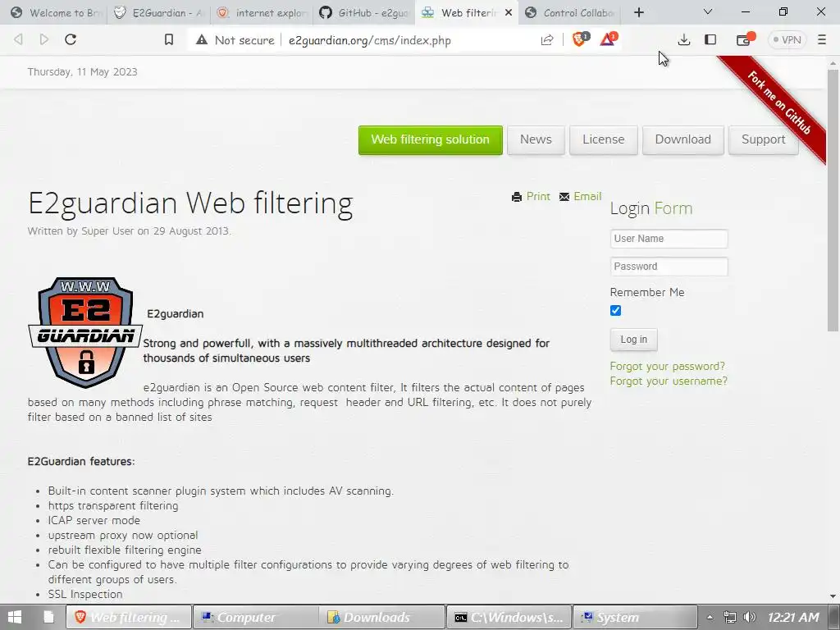
Task: Open the Support menu item
Action: [764, 139]
